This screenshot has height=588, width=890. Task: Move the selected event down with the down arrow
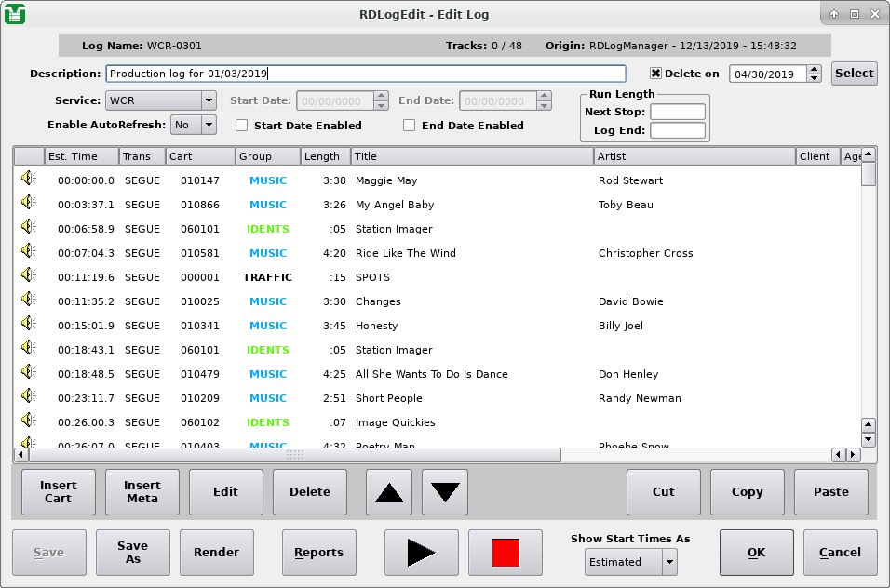[x=444, y=491]
